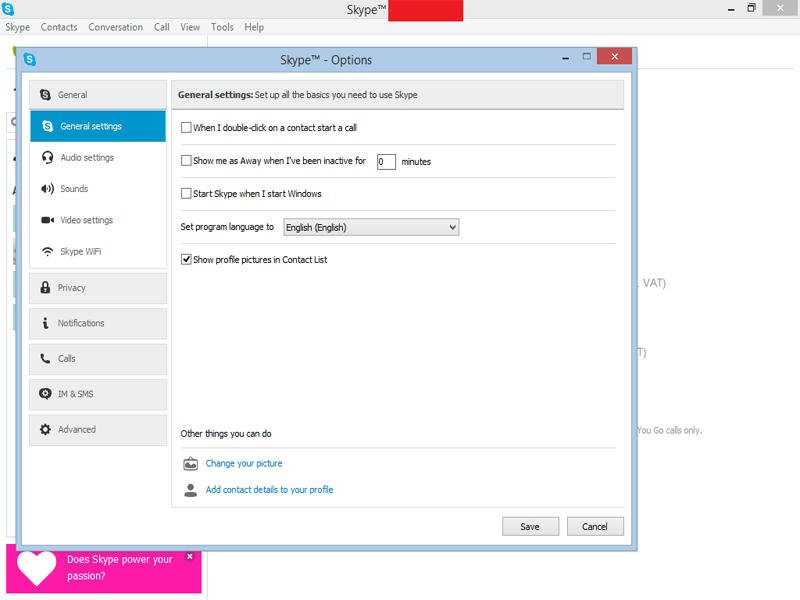The image size is (800, 600).
Task: Follow the Change your picture link
Action: click(244, 463)
